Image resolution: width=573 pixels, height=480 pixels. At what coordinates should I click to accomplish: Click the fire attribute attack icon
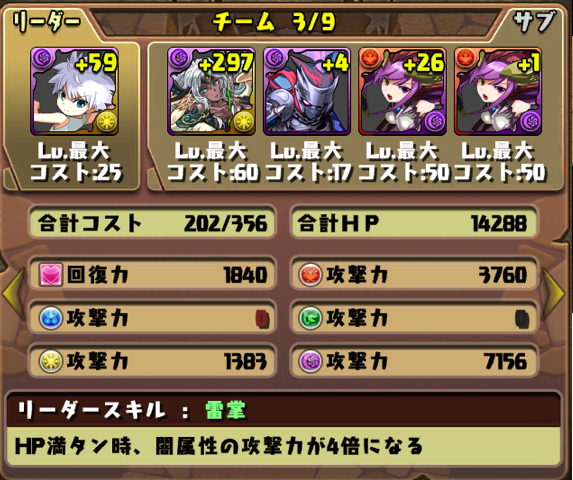point(310,275)
